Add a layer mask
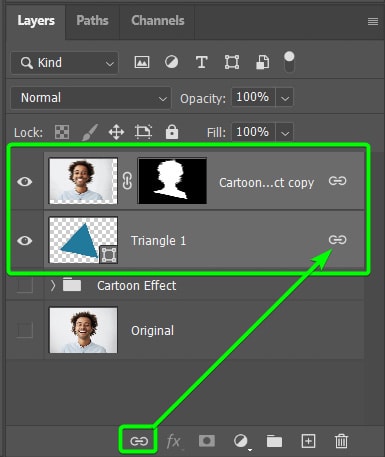The width and height of the screenshot is (385, 457). pos(207,441)
